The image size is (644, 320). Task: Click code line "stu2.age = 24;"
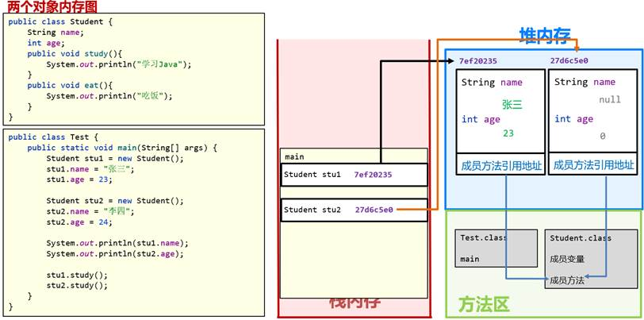point(79,222)
